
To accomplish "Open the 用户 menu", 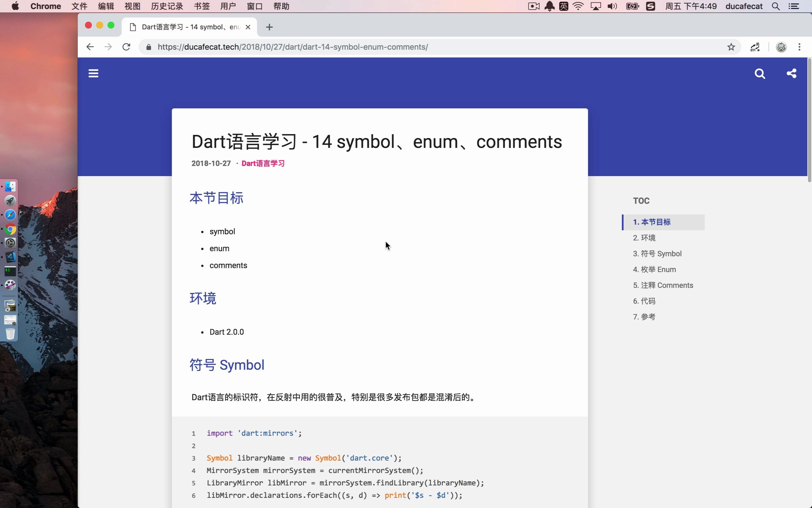I will pyautogui.click(x=228, y=6).
